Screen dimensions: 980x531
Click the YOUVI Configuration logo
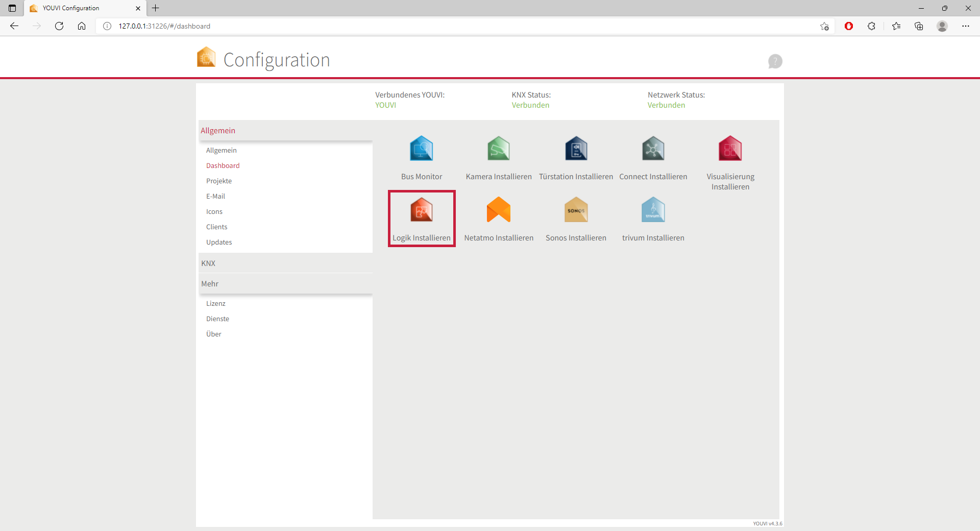pyautogui.click(x=206, y=57)
